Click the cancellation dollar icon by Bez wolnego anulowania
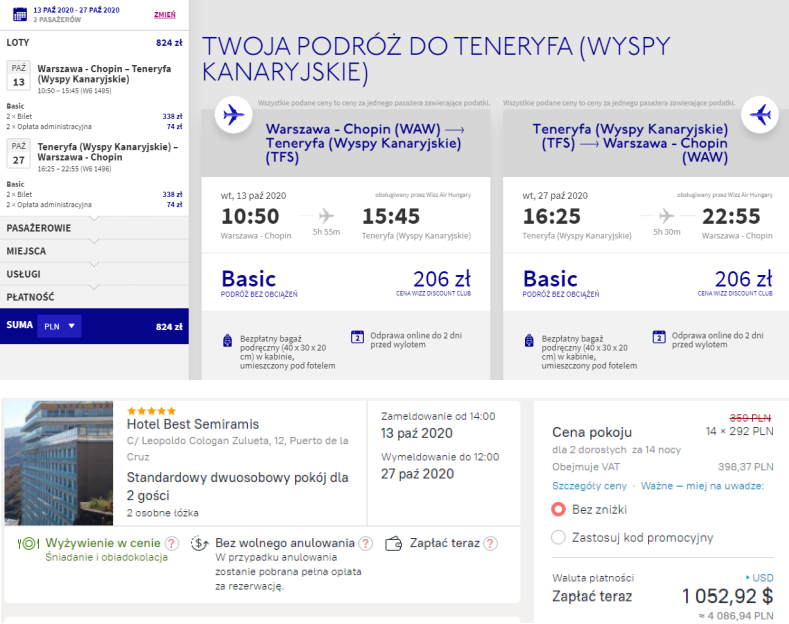Image resolution: width=789 pixels, height=624 pixels. [x=200, y=543]
